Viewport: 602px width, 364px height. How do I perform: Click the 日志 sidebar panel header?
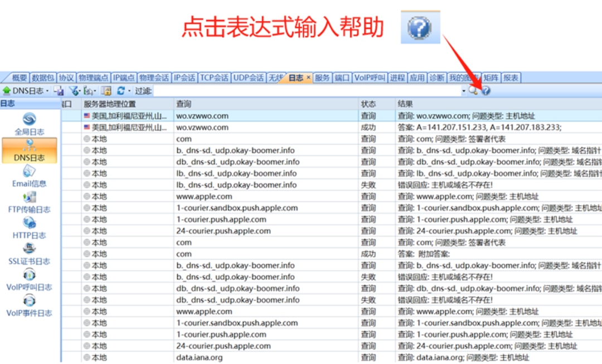30,104
